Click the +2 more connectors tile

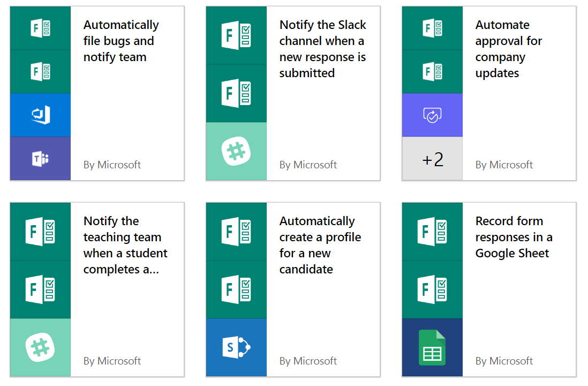(432, 159)
